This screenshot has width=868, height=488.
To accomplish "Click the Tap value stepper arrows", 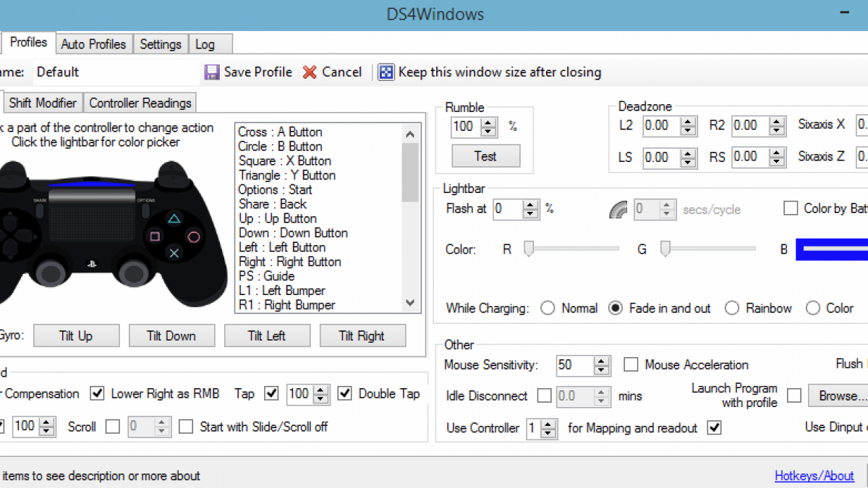I will pyautogui.click(x=322, y=394).
